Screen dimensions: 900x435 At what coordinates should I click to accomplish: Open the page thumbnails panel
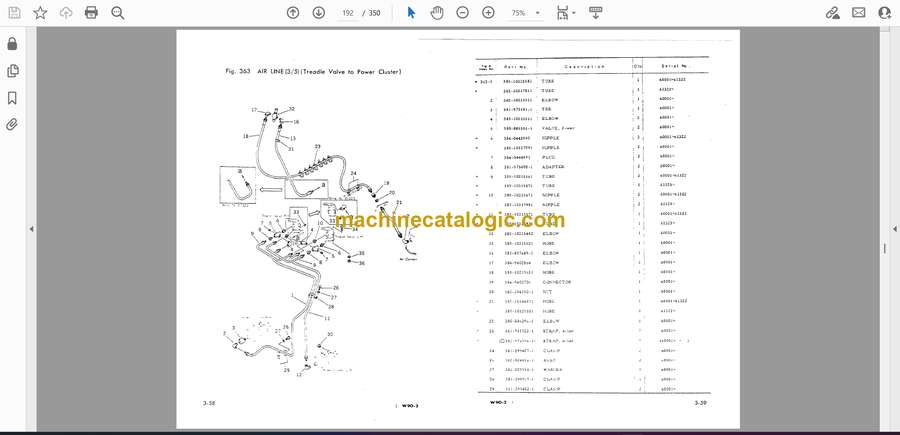pos(12,71)
